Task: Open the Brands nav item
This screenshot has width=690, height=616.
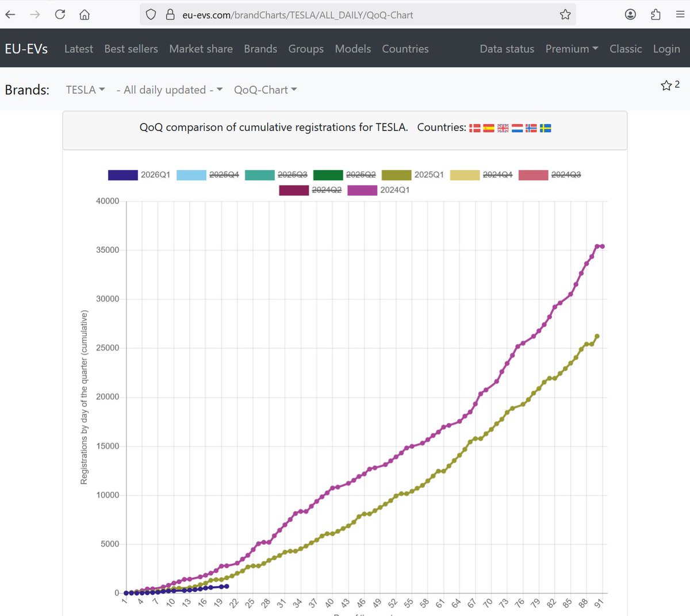Action: coord(260,49)
